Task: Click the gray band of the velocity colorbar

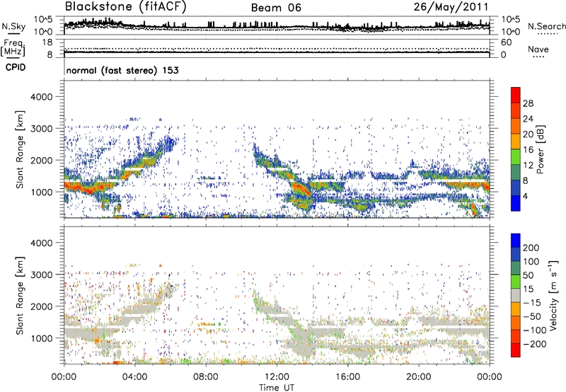Action: 516,295
